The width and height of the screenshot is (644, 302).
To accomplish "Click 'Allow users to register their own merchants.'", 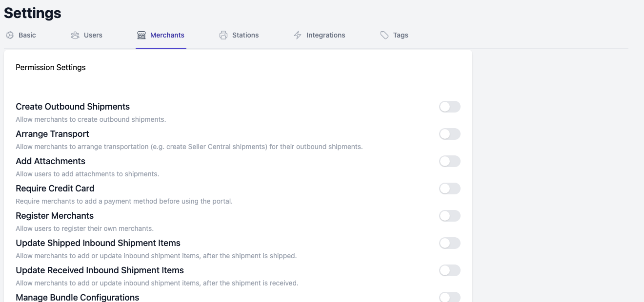I will tap(84, 228).
